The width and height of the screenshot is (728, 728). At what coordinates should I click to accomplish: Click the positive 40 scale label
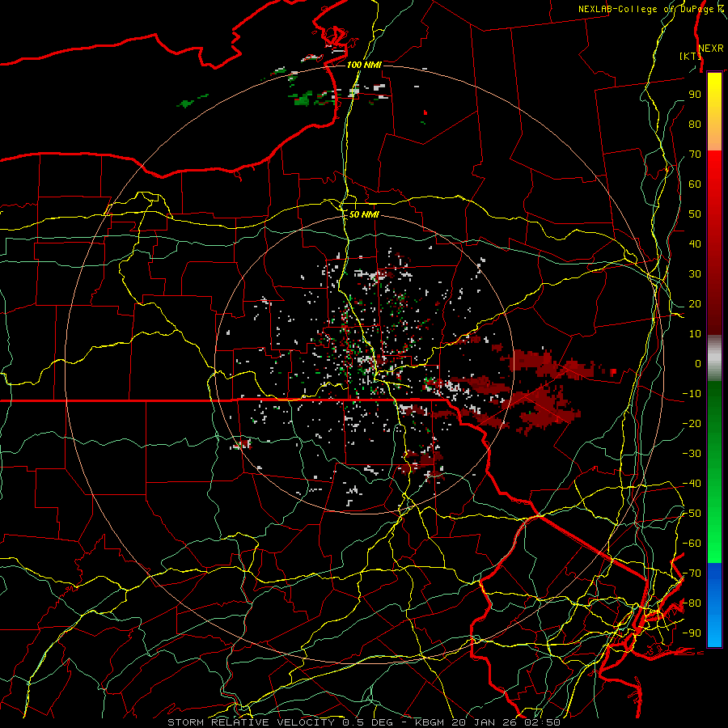tap(695, 243)
